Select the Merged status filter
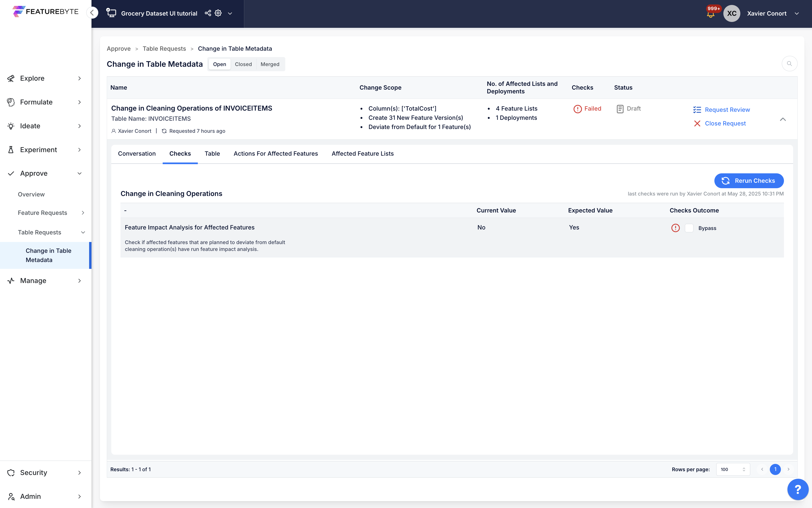This screenshot has width=812, height=508. (x=270, y=64)
